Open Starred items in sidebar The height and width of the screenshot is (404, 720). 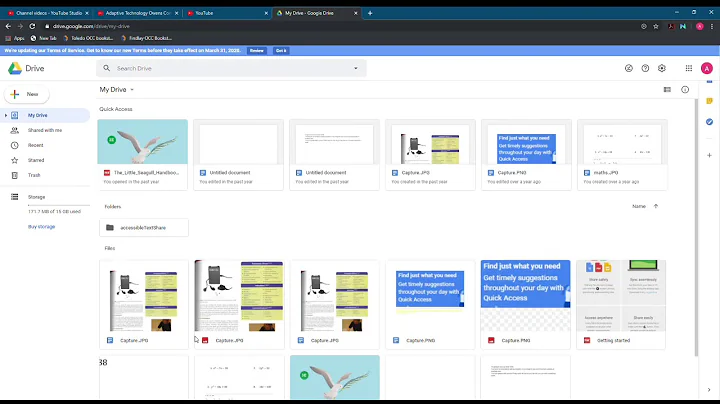[x=45, y=160]
